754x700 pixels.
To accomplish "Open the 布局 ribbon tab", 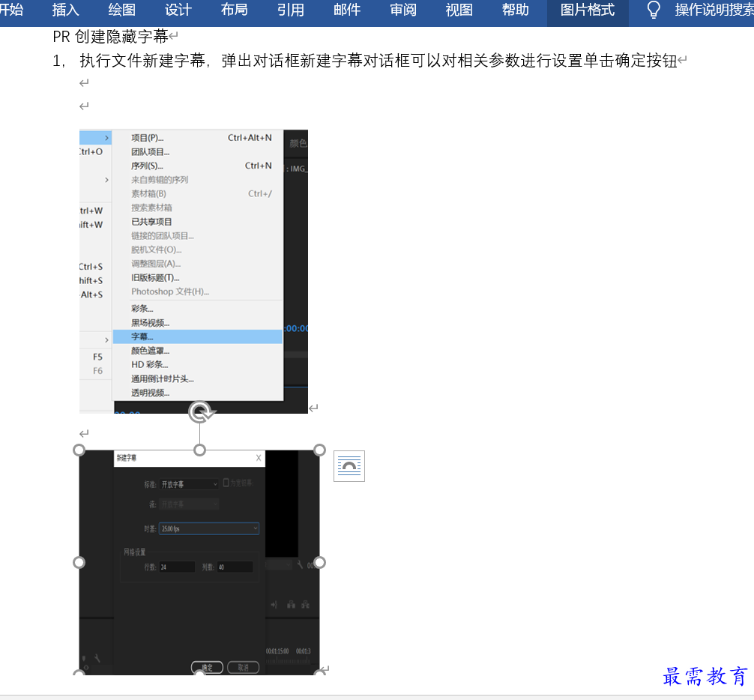I will pyautogui.click(x=234, y=10).
